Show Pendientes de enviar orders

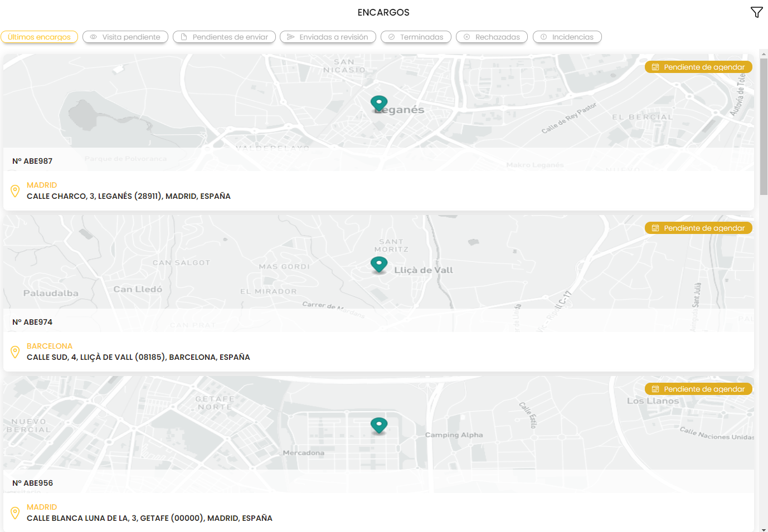coord(224,37)
